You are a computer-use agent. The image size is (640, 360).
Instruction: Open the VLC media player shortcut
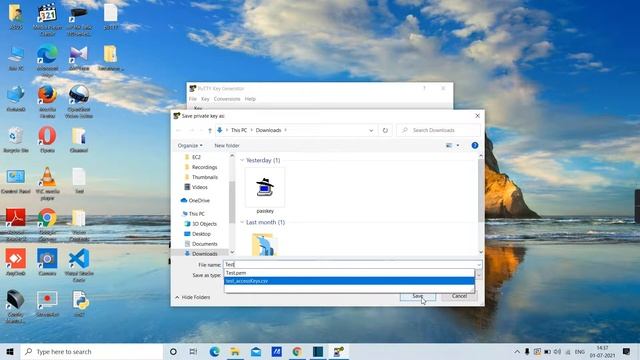point(47,184)
